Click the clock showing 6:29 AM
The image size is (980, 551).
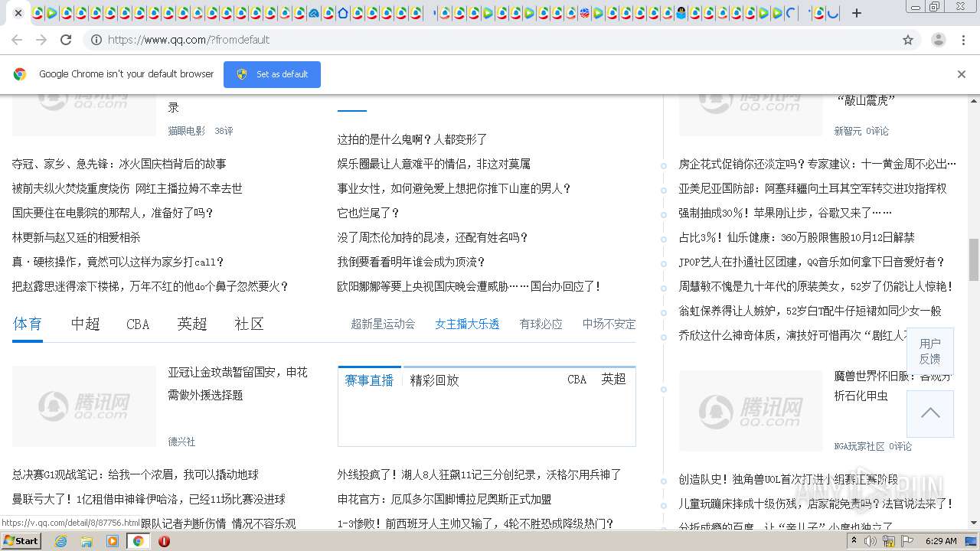tap(941, 541)
